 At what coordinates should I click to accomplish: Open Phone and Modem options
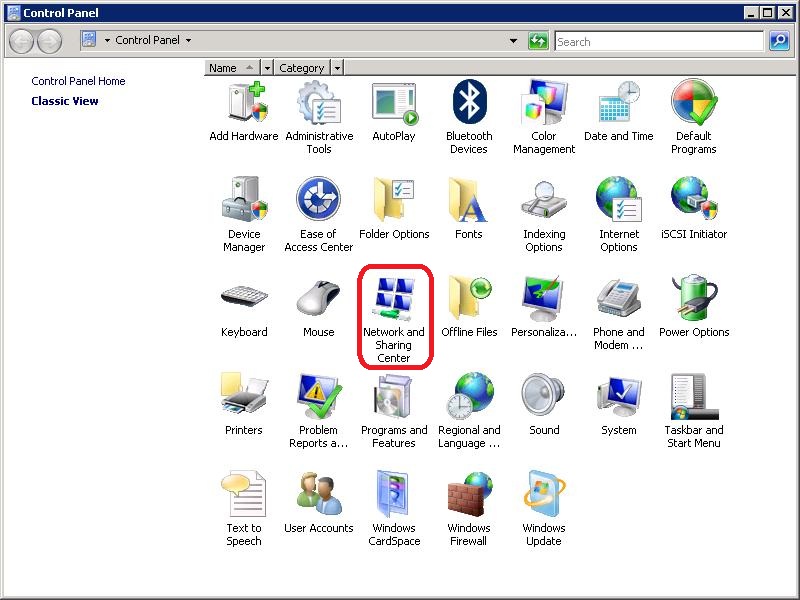[x=619, y=313]
